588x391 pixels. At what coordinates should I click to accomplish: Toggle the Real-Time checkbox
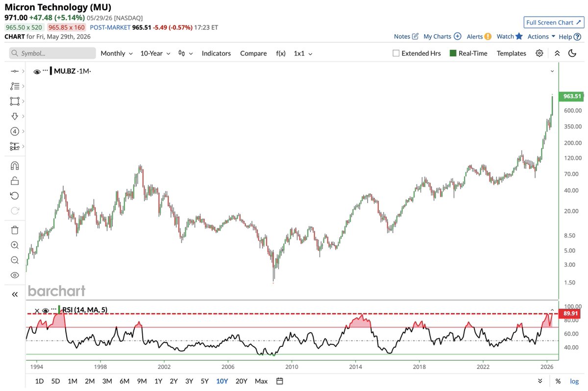453,53
